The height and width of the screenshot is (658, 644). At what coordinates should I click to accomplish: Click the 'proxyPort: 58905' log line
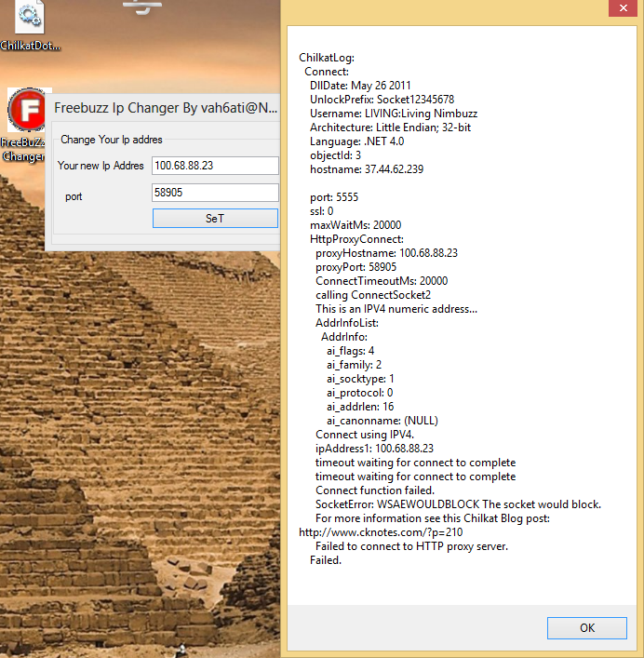[356, 267]
